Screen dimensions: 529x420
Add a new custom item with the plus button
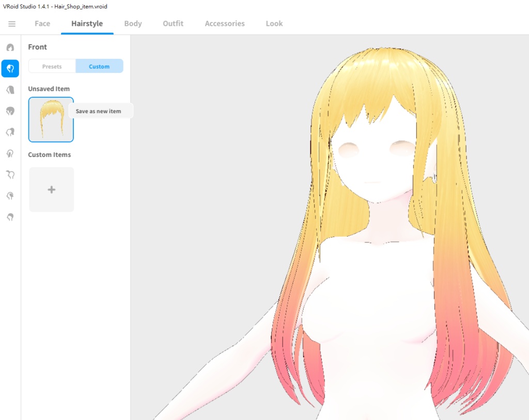(51, 189)
